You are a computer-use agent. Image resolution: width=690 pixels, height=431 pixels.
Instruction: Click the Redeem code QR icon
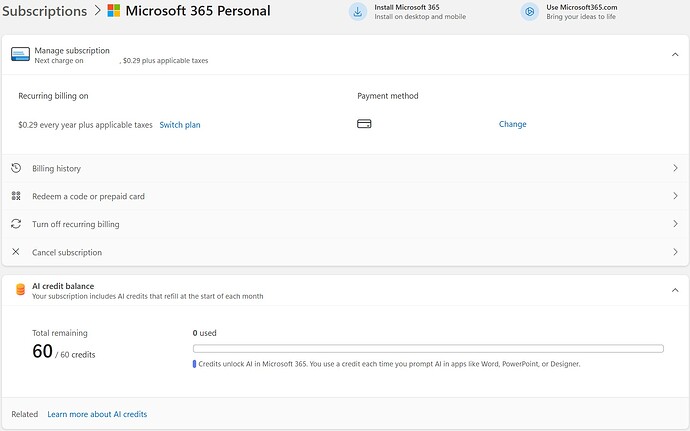click(16, 196)
